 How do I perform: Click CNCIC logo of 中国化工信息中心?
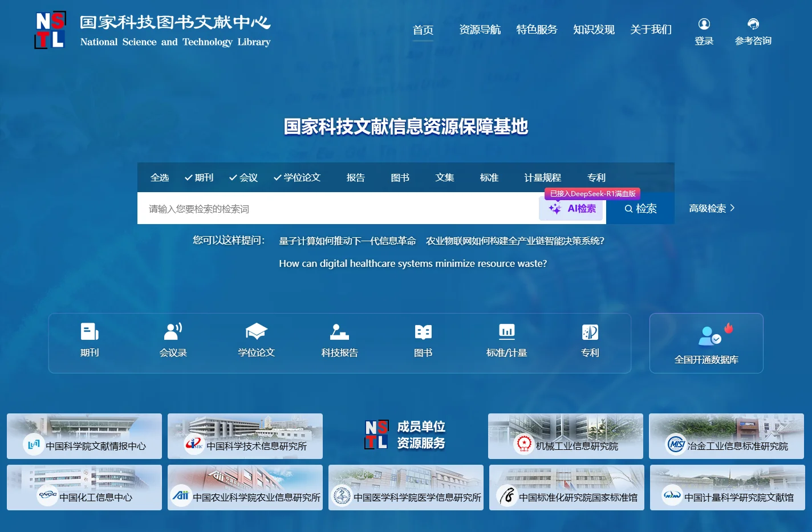(47, 496)
